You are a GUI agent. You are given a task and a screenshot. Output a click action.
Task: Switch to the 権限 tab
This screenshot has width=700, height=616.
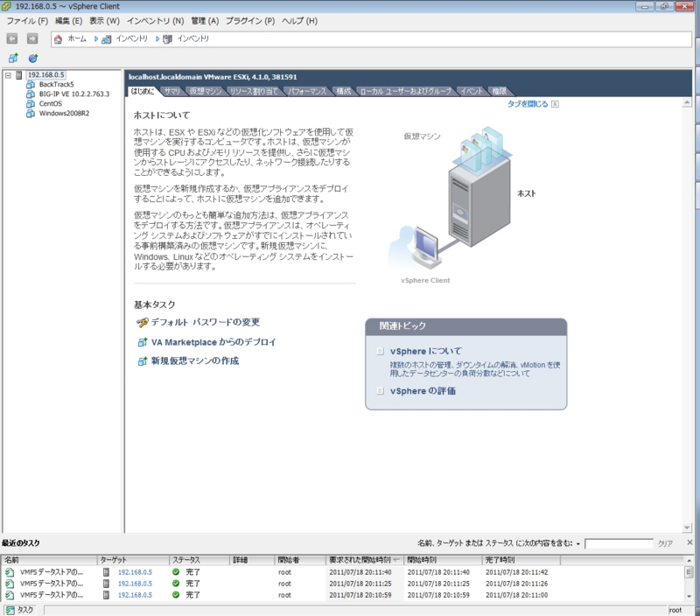click(499, 92)
